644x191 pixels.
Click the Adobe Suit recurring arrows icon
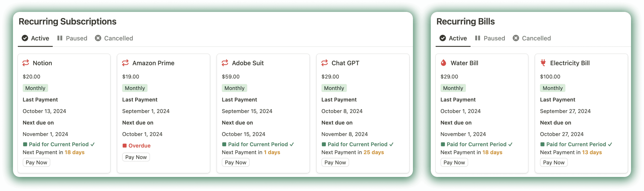[x=225, y=63]
